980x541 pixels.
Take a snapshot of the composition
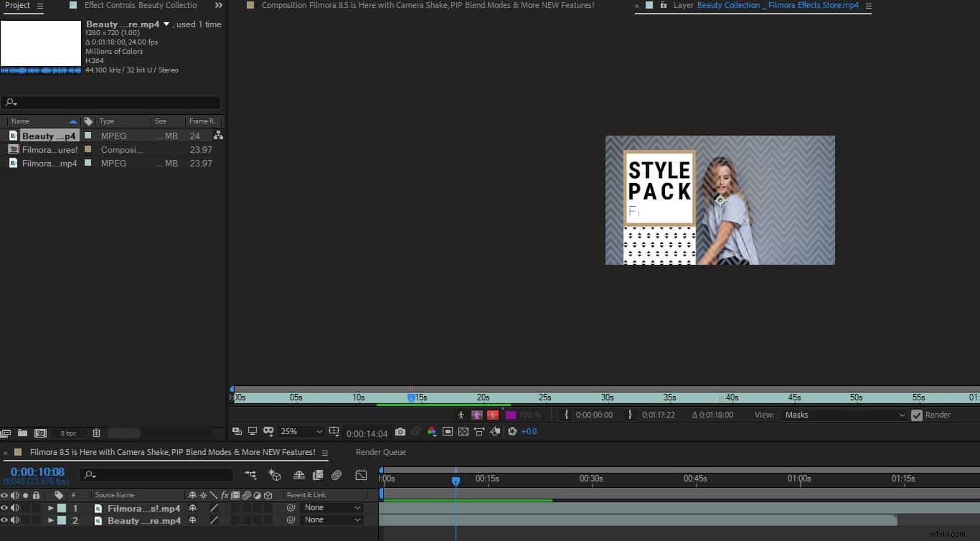coord(400,431)
